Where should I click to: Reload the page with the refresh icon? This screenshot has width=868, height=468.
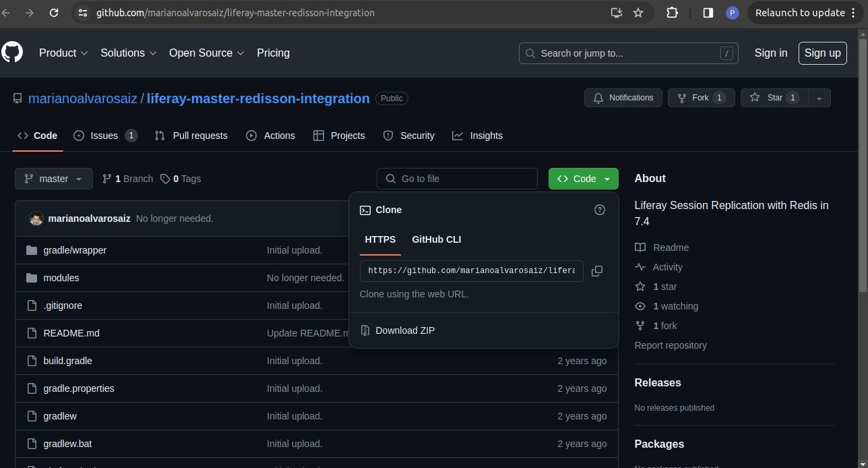(54, 13)
